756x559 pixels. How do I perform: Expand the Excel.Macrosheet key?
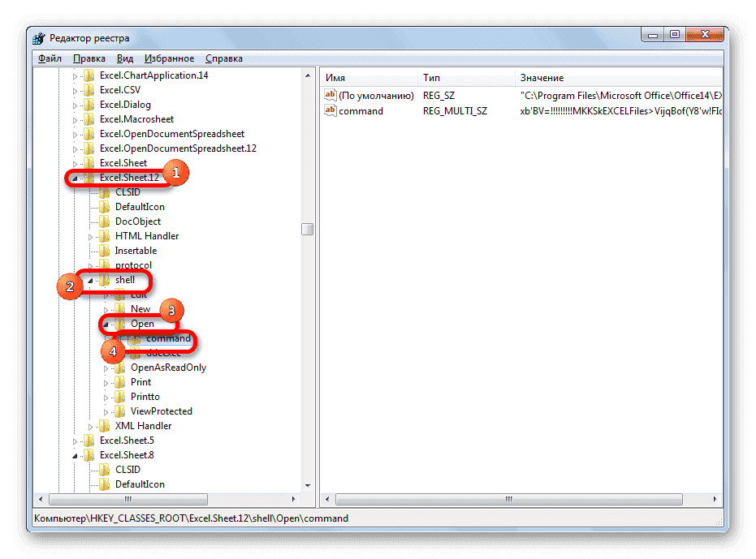coord(75,120)
